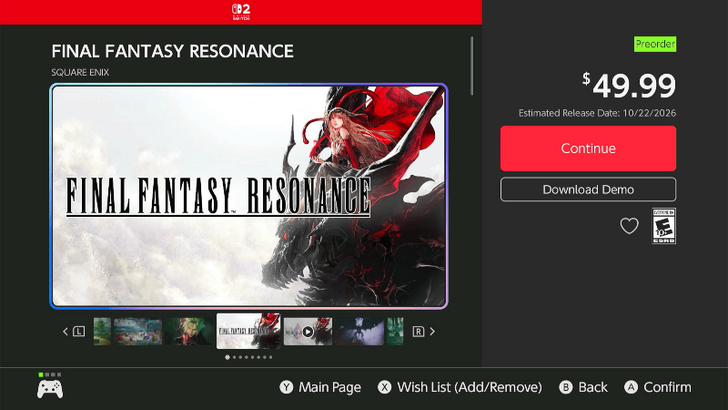Click the R shoulder button icon
Screen dimensions: 728x410
point(418,332)
